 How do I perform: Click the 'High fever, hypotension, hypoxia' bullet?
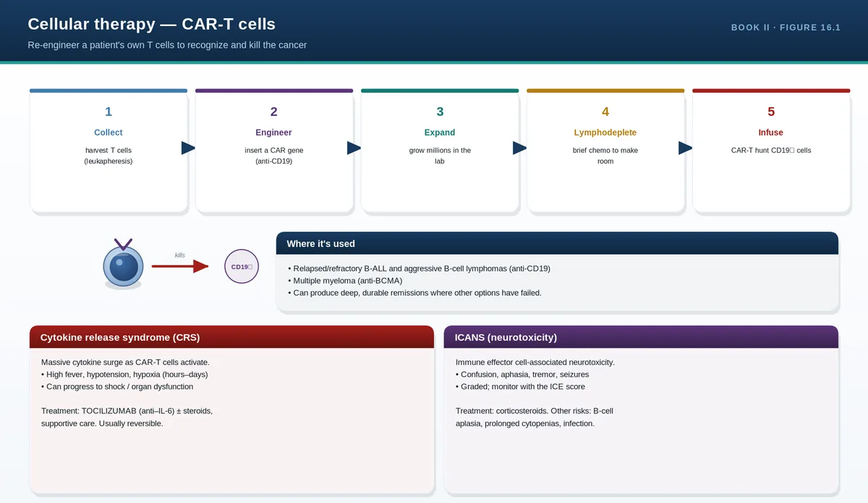point(124,374)
